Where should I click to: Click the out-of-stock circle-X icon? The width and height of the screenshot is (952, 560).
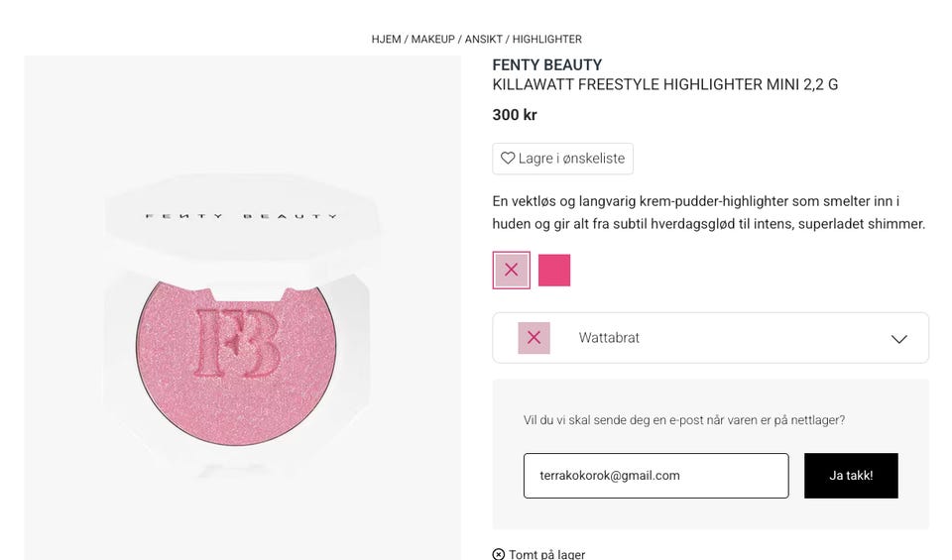click(x=499, y=554)
